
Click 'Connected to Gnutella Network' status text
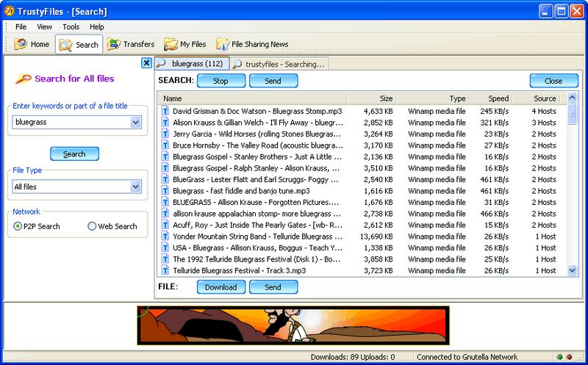coord(467,357)
